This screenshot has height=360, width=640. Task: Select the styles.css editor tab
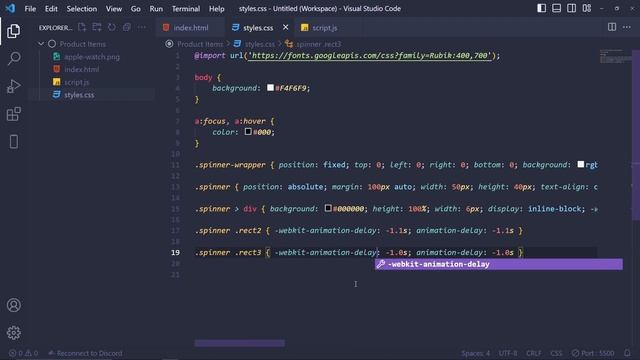pyautogui.click(x=258, y=27)
